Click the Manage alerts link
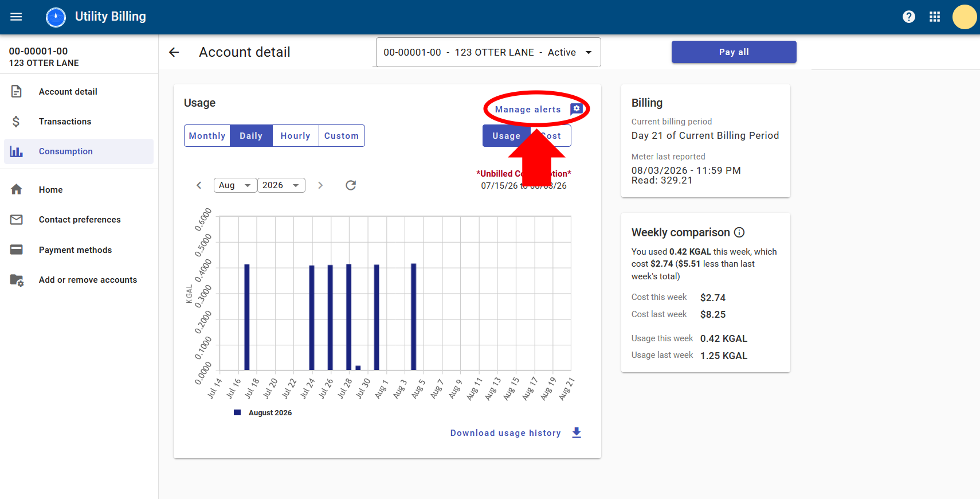This screenshot has height=499, width=980. pyautogui.click(x=528, y=110)
